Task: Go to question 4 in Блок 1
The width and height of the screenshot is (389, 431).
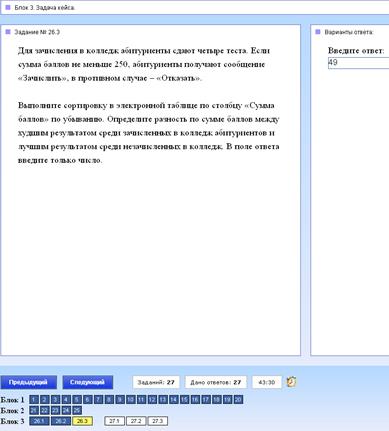Action: coord(66,400)
